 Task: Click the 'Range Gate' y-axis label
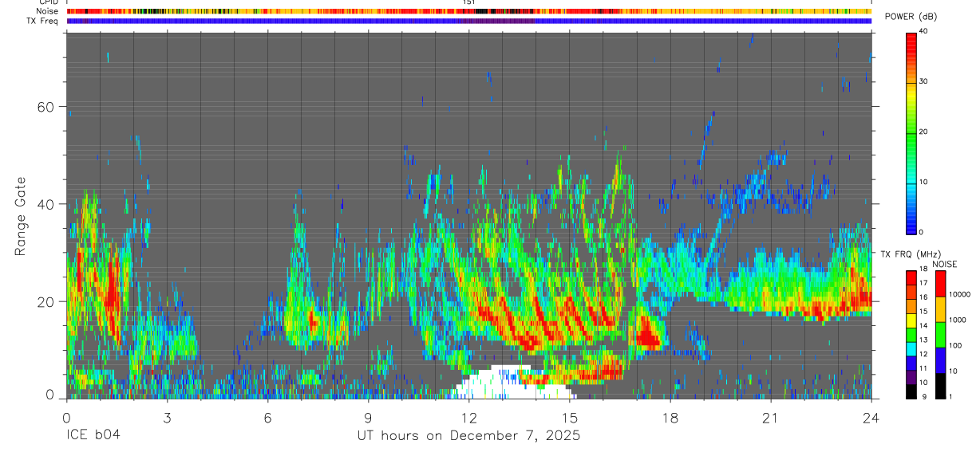(x=20, y=215)
